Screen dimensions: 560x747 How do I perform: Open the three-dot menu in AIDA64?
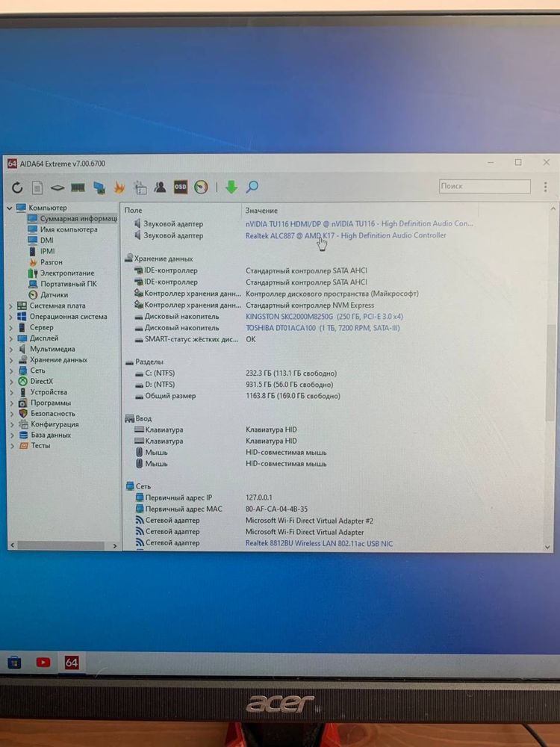[545, 187]
